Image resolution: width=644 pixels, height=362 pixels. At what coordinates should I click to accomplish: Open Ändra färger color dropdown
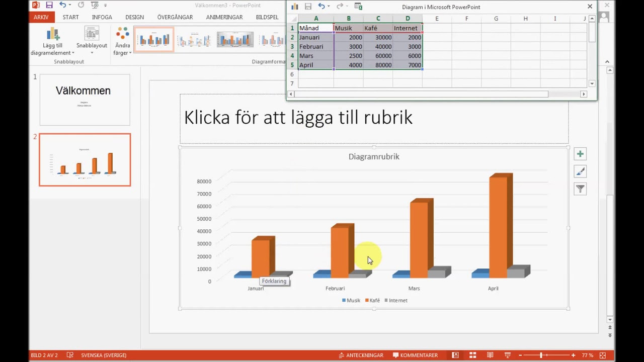pos(123,41)
